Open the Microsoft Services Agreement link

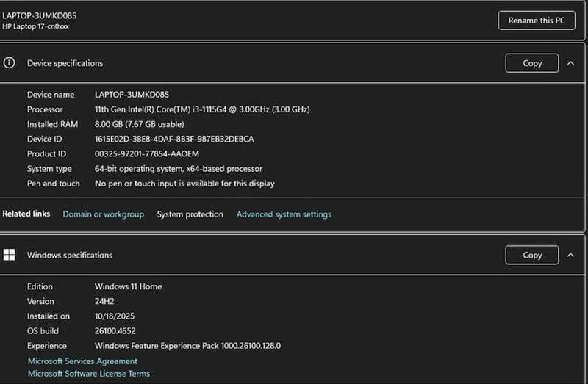click(82, 361)
